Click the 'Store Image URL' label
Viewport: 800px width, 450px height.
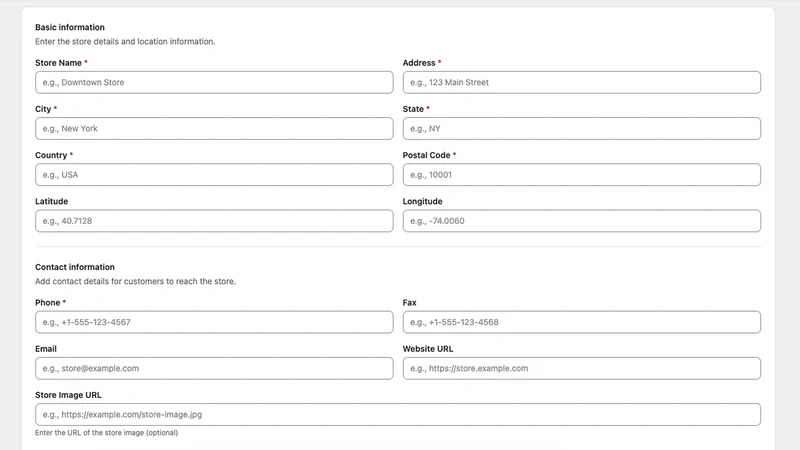coord(68,395)
